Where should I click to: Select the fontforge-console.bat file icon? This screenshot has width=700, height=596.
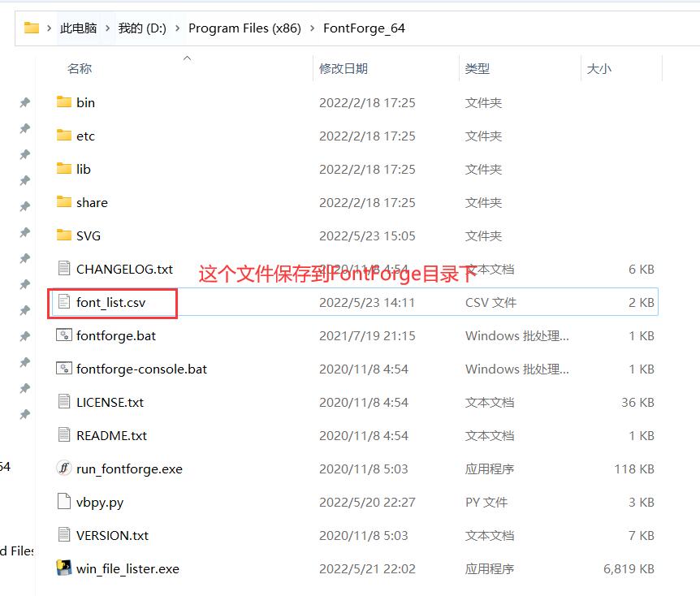(64, 369)
